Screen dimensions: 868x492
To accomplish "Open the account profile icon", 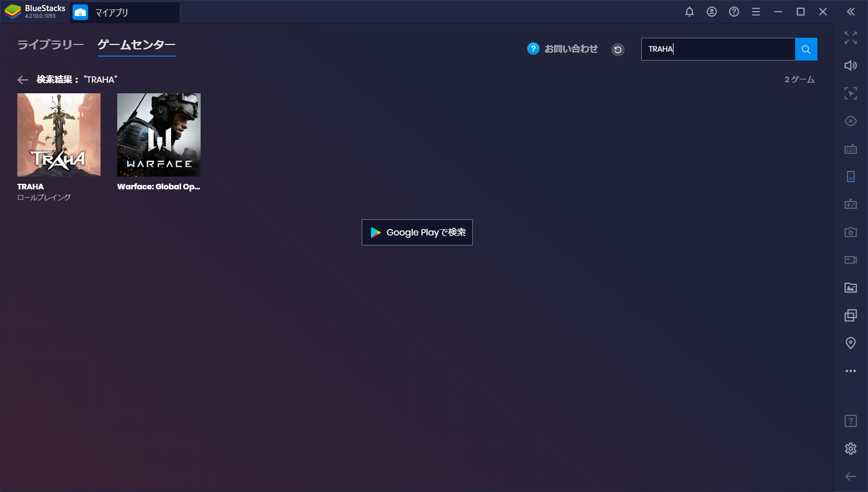I will pyautogui.click(x=712, y=12).
